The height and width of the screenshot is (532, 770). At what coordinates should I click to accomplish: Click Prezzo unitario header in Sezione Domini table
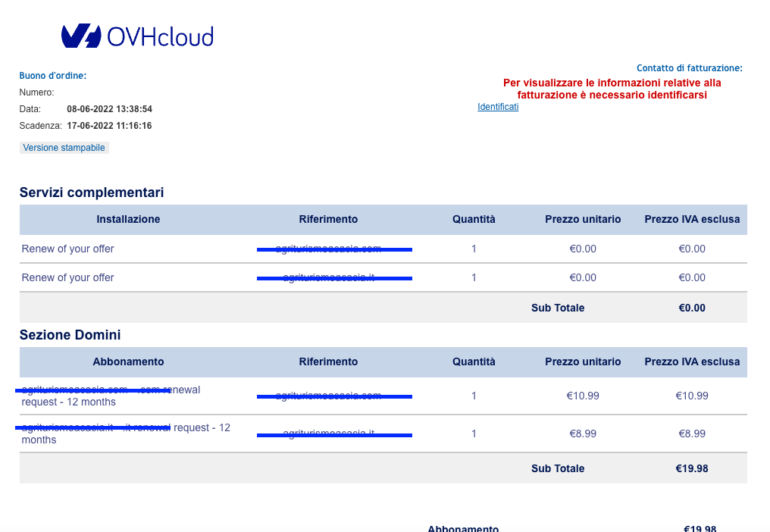coord(582,361)
